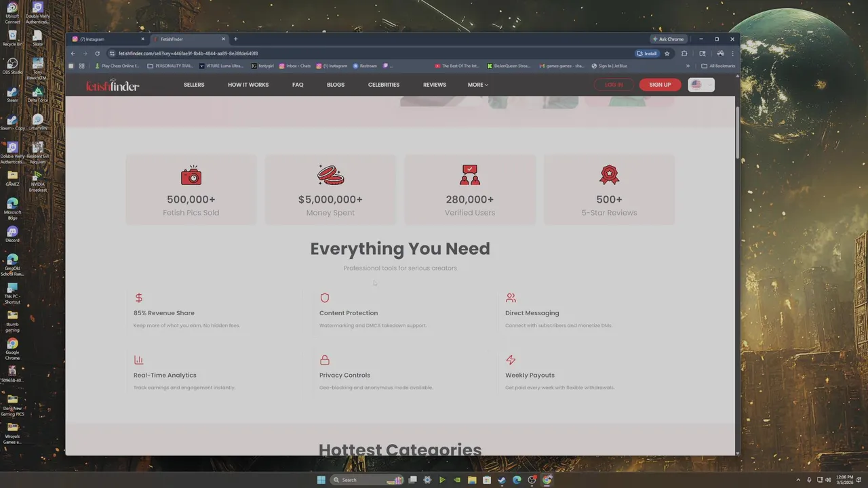This screenshot has width=868, height=488.
Task: Click the FetishFinder logo in header
Action: [113, 85]
